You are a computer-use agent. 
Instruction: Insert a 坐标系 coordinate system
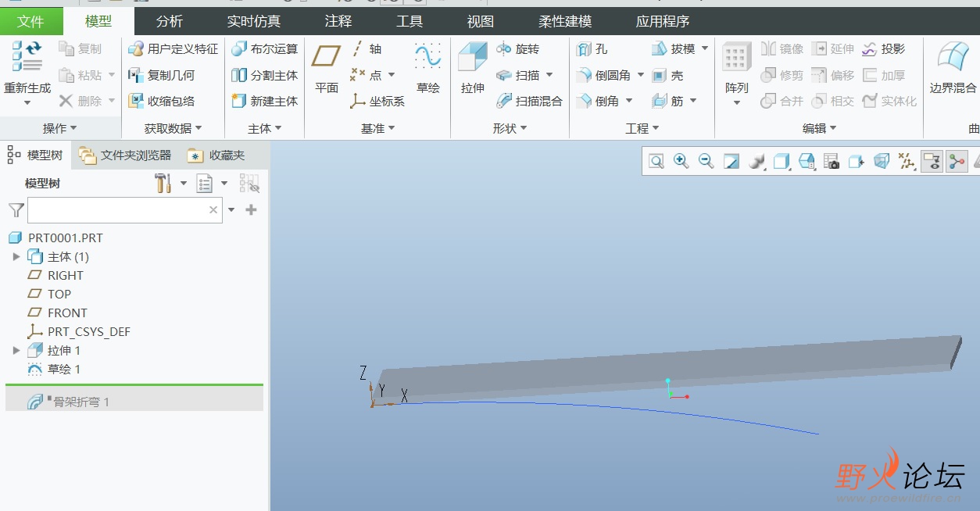point(377,101)
